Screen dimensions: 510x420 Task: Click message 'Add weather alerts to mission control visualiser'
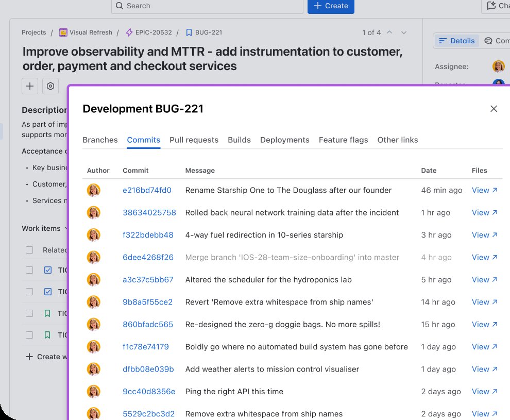pyautogui.click(x=272, y=369)
